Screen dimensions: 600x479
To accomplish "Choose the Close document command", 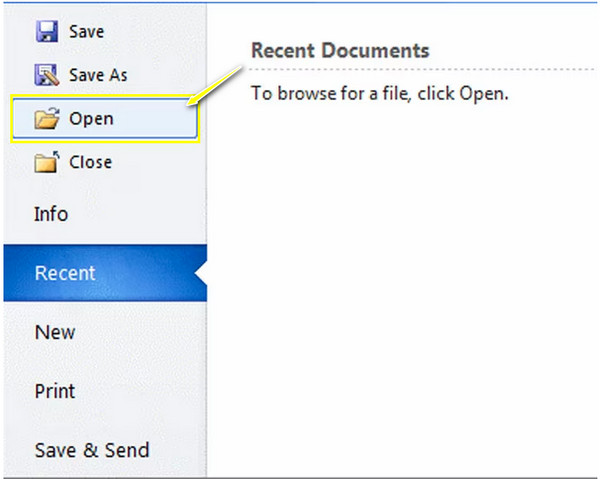I will coord(90,162).
